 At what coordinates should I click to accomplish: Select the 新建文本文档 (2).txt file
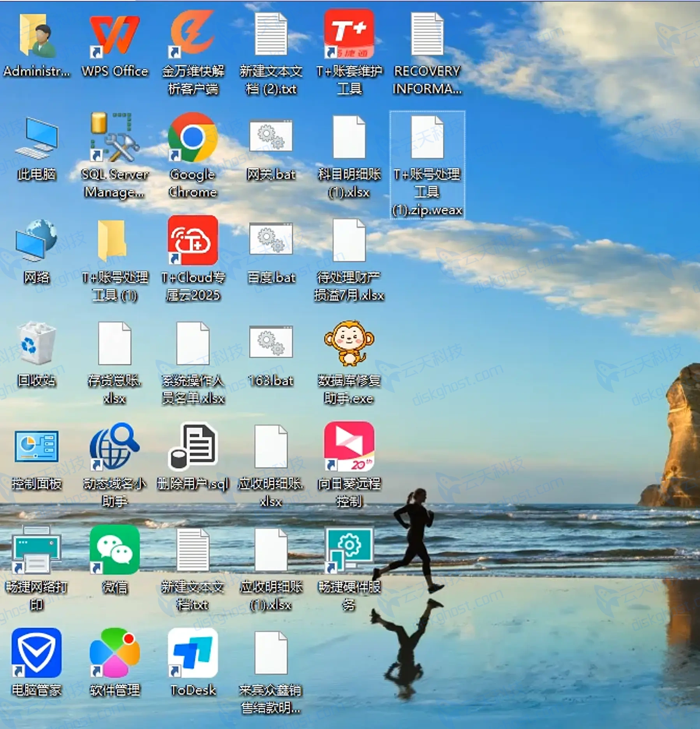coord(271,34)
